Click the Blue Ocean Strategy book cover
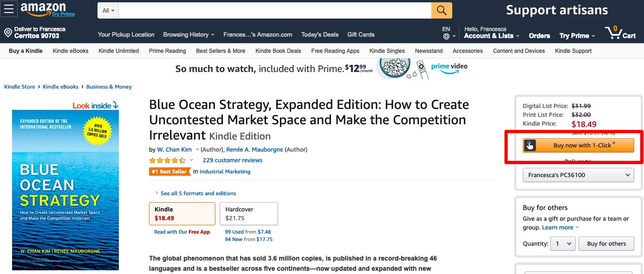 click(x=65, y=190)
